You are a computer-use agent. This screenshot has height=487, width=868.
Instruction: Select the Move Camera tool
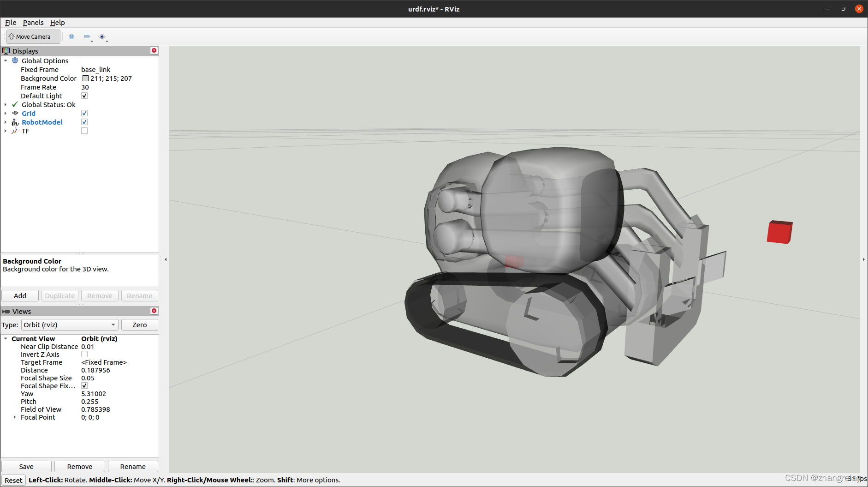tap(33, 36)
